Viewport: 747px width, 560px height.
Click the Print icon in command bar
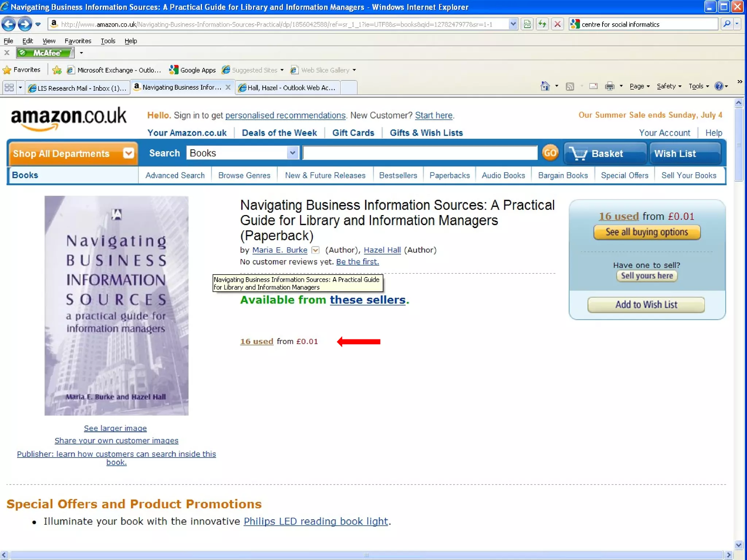click(x=609, y=86)
